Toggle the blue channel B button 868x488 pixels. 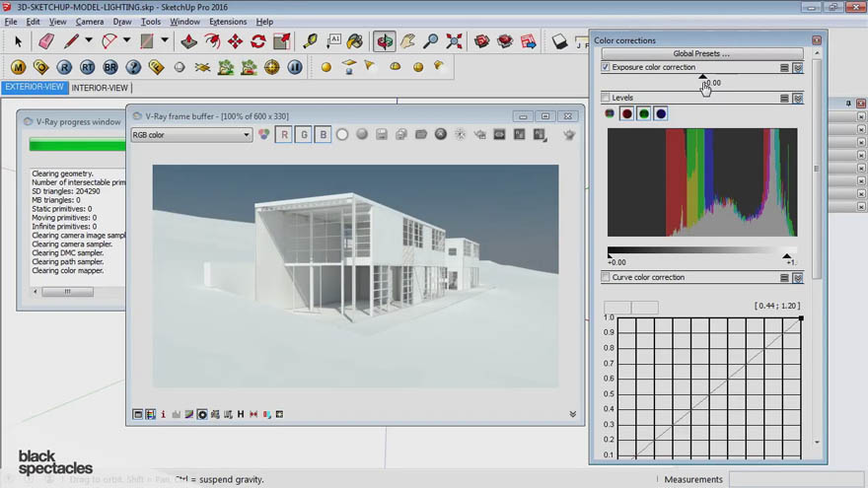pyautogui.click(x=324, y=134)
